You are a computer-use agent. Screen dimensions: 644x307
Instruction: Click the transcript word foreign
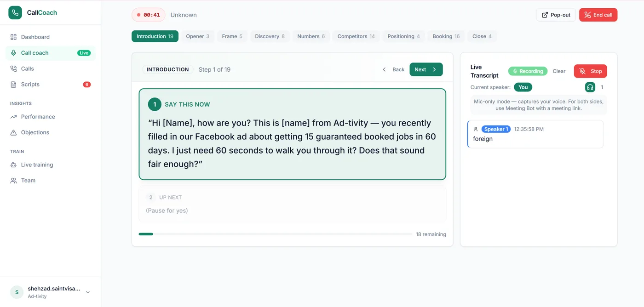click(483, 139)
